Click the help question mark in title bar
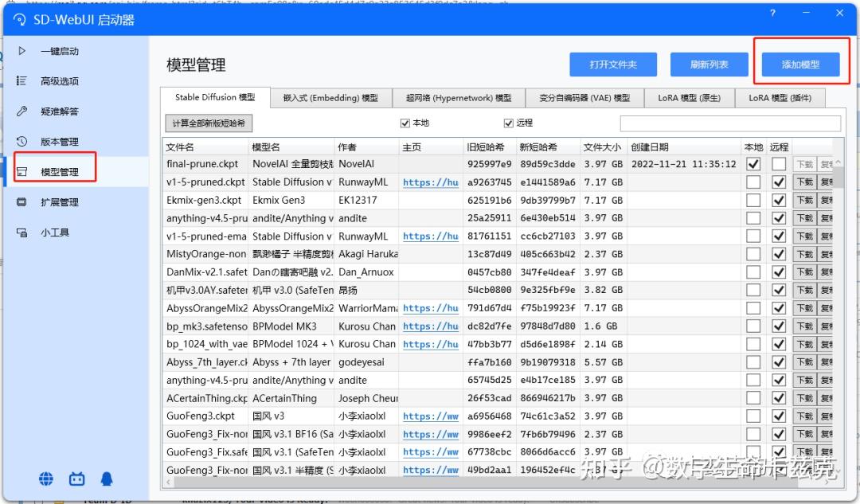The width and height of the screenshot is (860, 504). 772,13
